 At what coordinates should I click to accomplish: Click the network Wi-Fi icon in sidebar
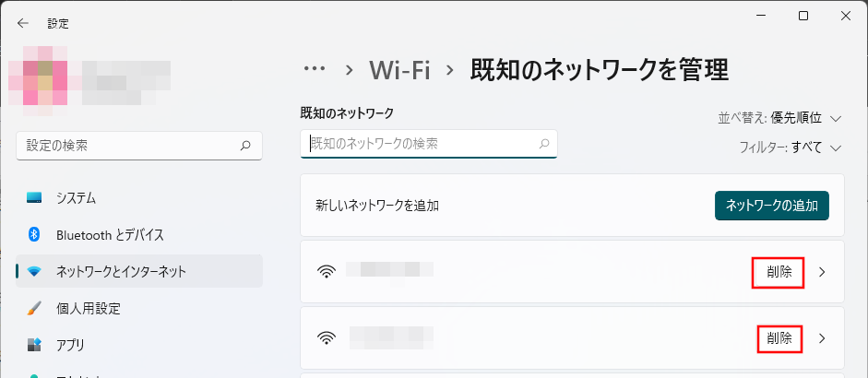[34, 271]
